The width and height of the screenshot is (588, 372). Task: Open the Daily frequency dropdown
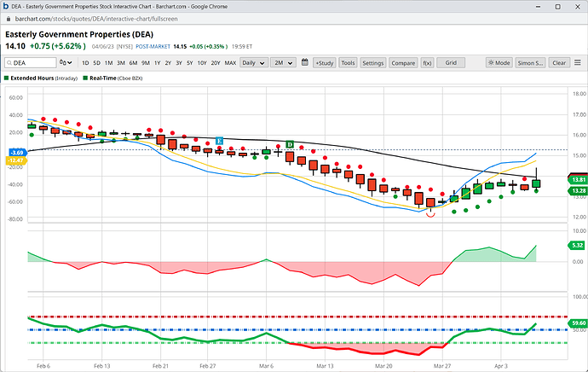click(253, 62)
